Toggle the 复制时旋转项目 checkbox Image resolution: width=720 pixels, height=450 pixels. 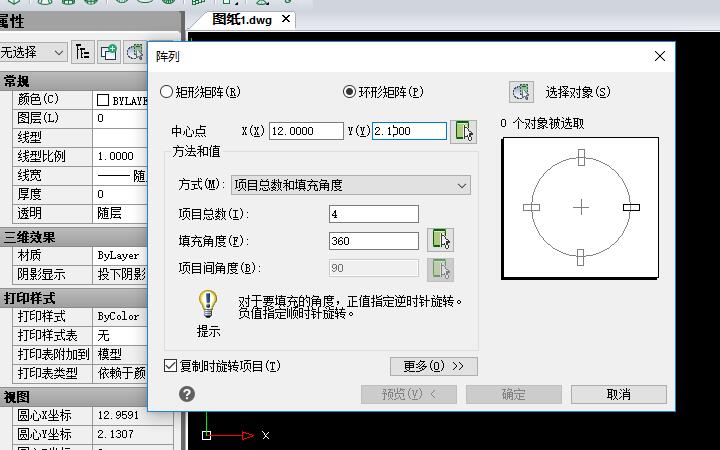coord(170,366)
